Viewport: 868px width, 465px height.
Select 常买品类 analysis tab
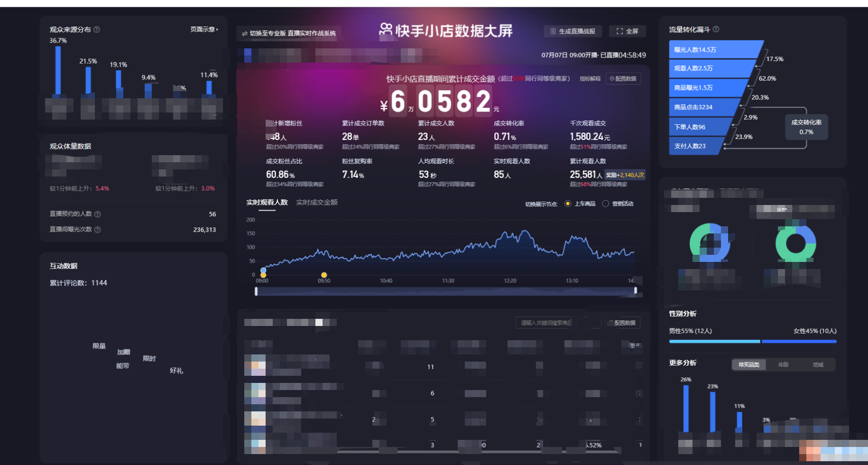pyautogui.click(x=748, y=365)
